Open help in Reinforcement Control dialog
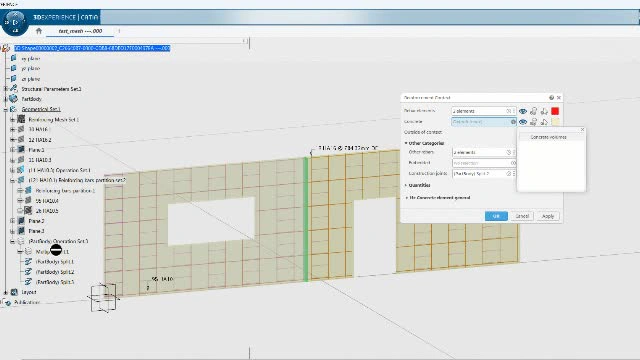640x360 pixels. [551, 98]
